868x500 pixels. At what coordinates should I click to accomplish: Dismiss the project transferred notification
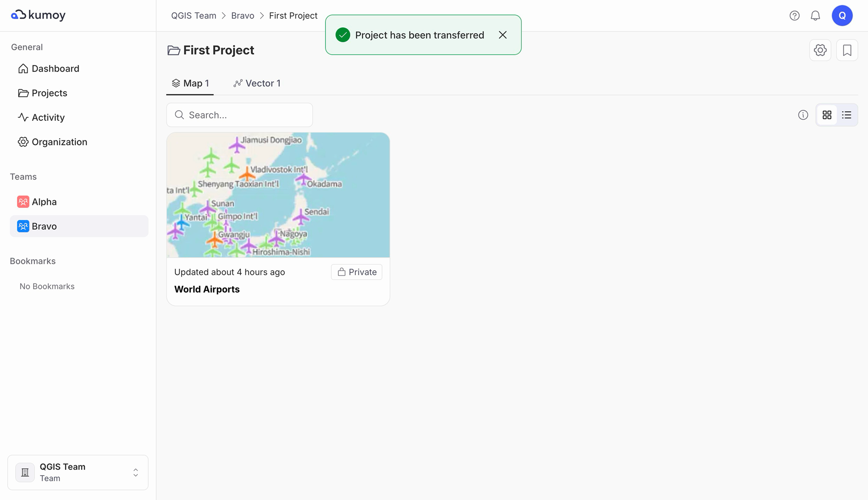pos(502,35)
